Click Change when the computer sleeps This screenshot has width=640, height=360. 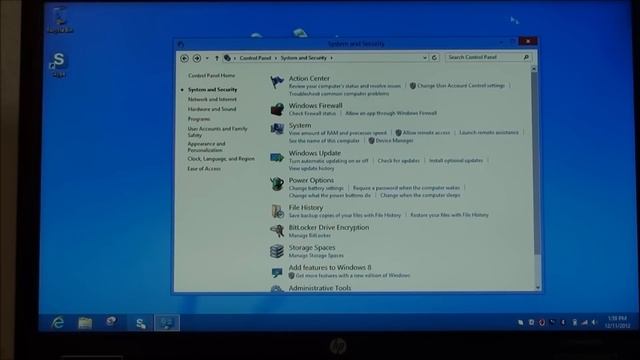[420, 195]
